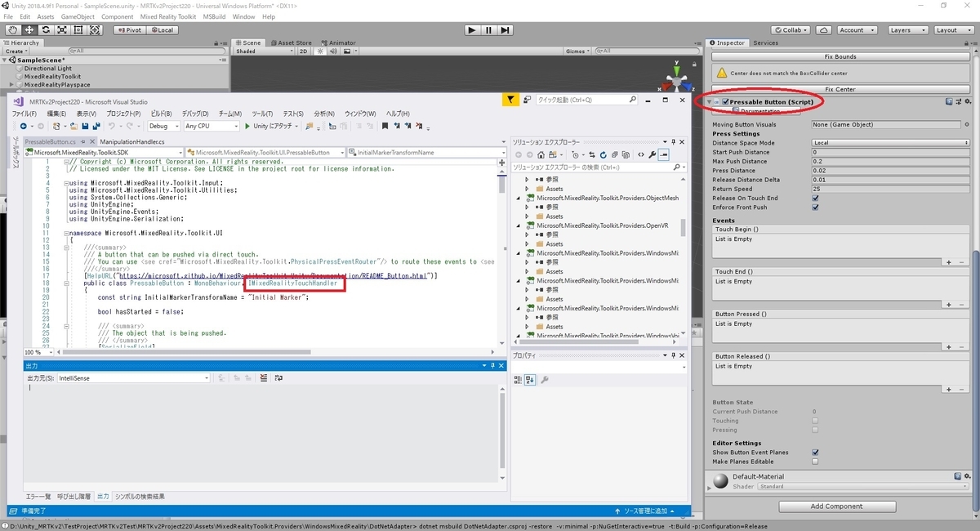Image resolution: width=980 pixels, height=531 pixels.
Task: Toggle Release On Touch End checkbox
Action: 815,198
